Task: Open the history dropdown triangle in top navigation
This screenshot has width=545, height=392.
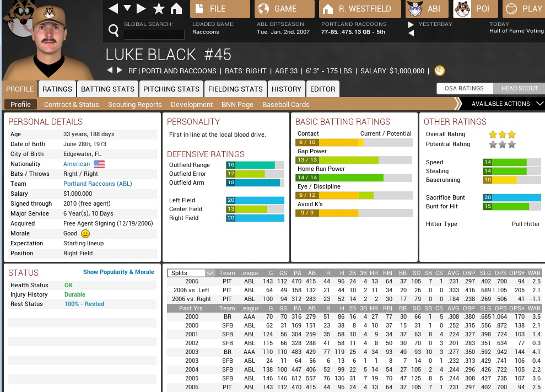Action: (x=127, y=9)
